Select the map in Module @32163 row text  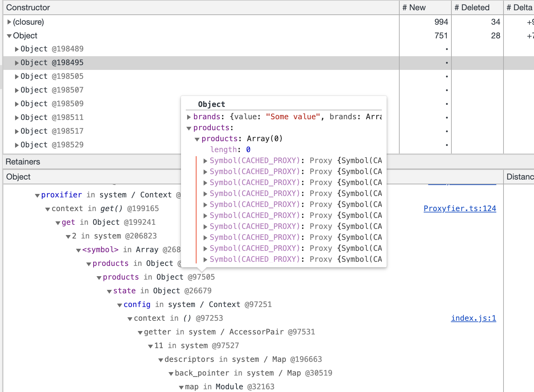(x=230, y=387)
